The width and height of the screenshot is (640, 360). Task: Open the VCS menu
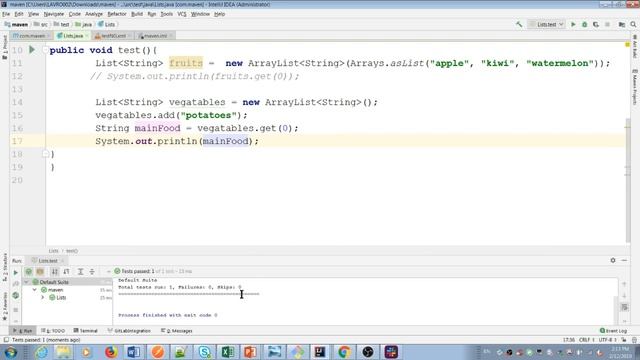point(182,14)
